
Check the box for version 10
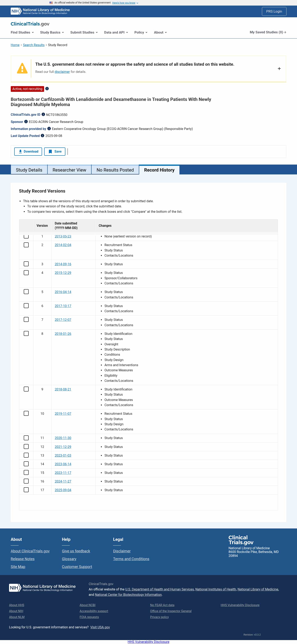(x=26, y=414)
